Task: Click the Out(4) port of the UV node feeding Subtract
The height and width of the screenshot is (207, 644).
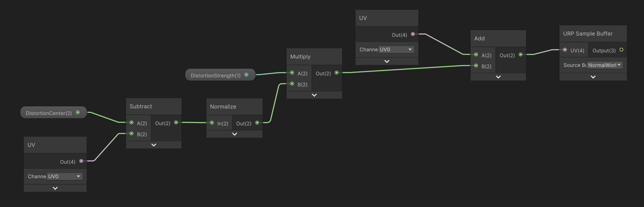Action: pos(81,161)
